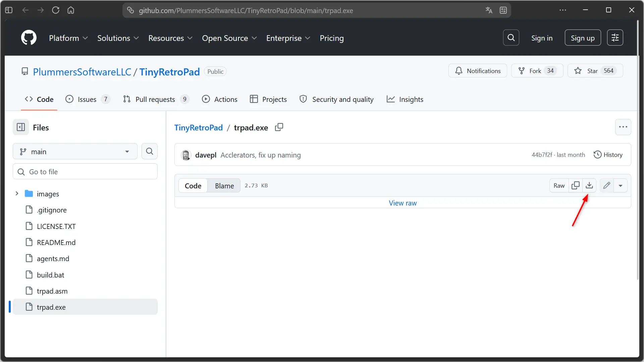Open PlummersSoftwareLLC owner link
The width and height of the screenshot is (644, 362).
point(82,72)
